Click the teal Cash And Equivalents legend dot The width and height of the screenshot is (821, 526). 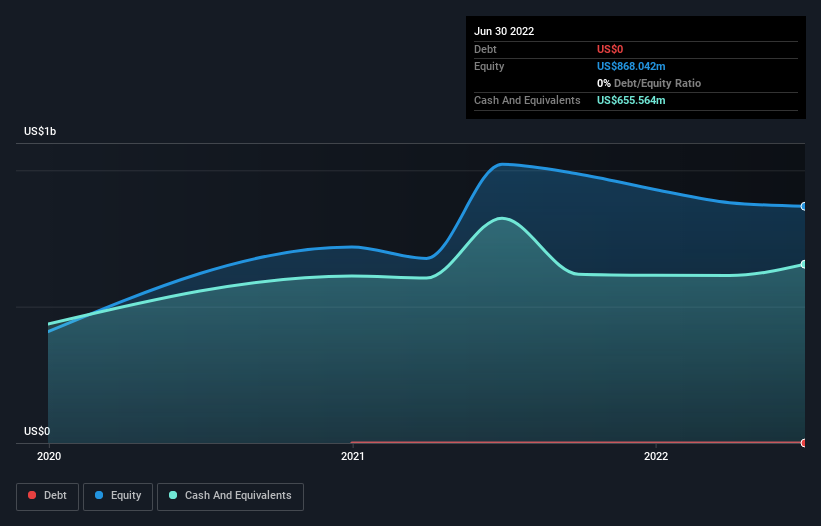[x=173, y=495]
